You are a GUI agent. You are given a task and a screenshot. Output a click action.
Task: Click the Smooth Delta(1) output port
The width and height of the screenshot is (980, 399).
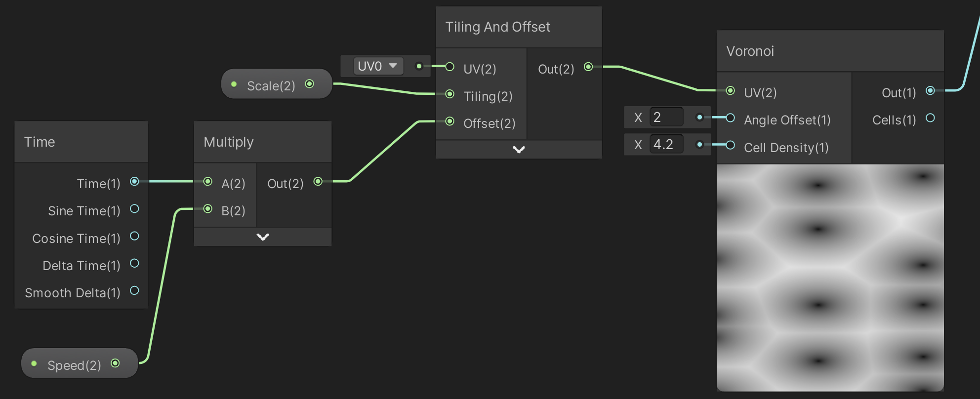coord(134,290)
